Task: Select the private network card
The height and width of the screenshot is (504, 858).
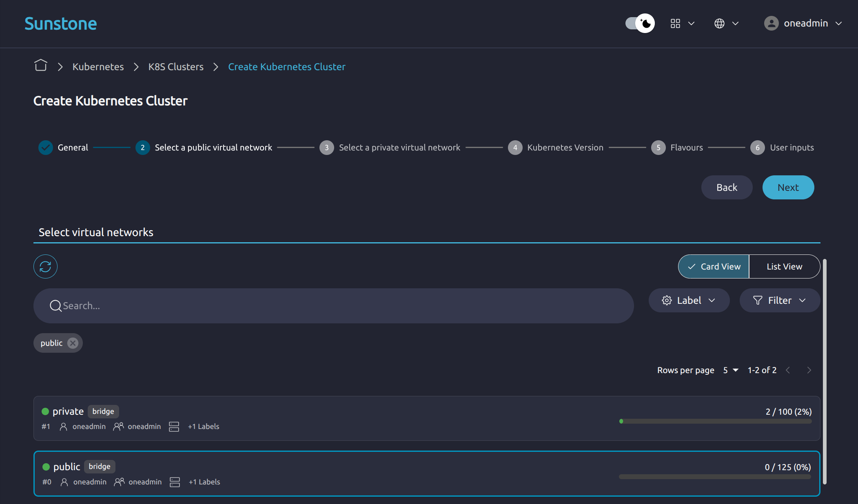Action: coord(427,418)
